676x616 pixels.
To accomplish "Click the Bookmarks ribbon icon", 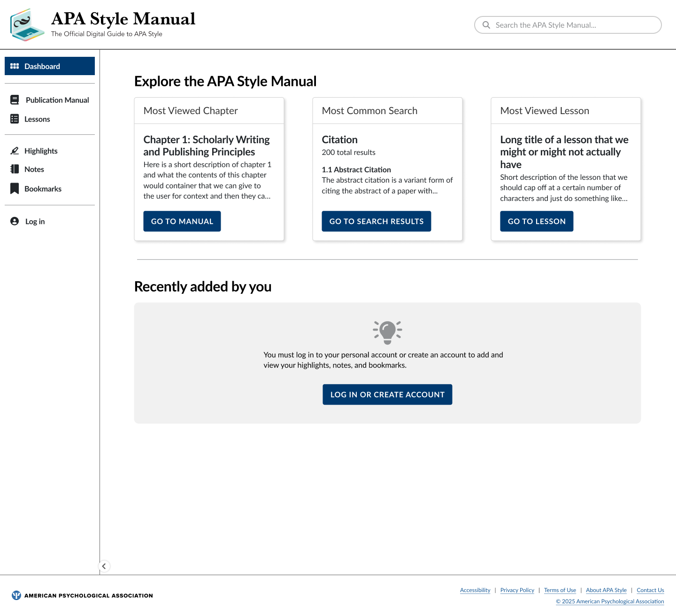I will click(15, 189).
